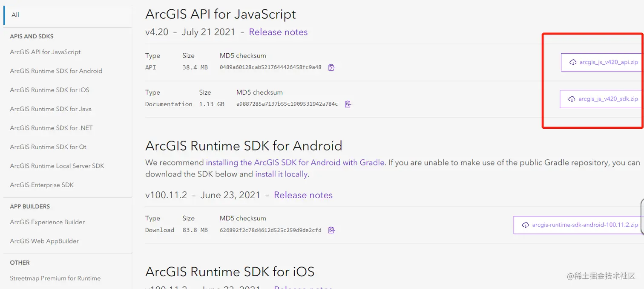This screenshot has width=644, height=289.
Task: Open ArcGIS Runtime SDK for .NET in sidebar
Action: (51, 128)
